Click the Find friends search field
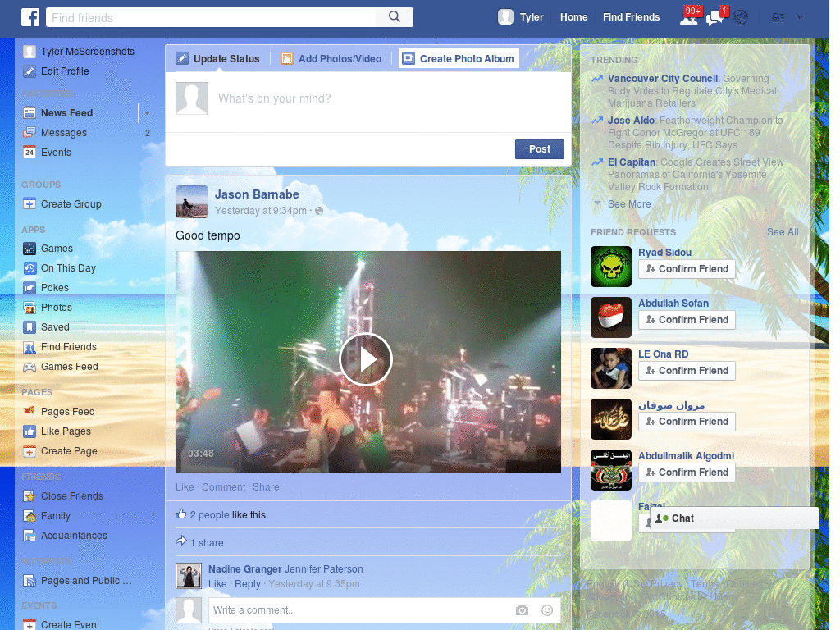Screen dimensions: 840x630 pyautogui.click(x=212, y=18)
